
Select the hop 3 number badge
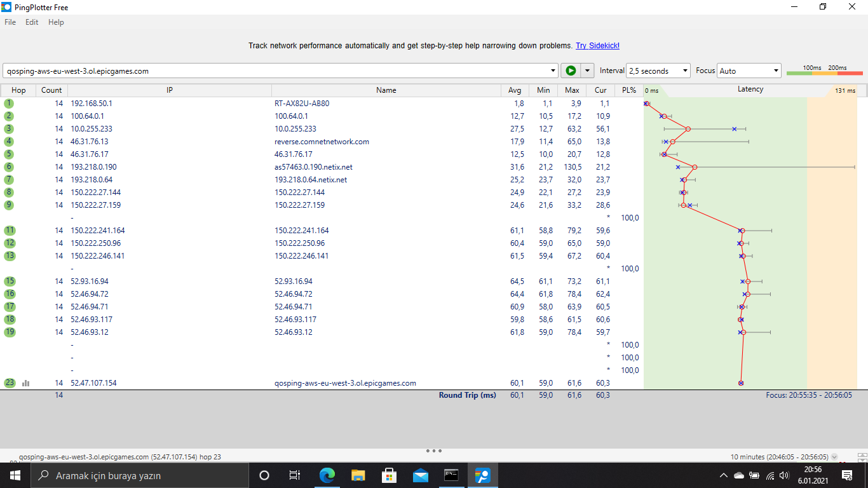(x=10, y=128)
